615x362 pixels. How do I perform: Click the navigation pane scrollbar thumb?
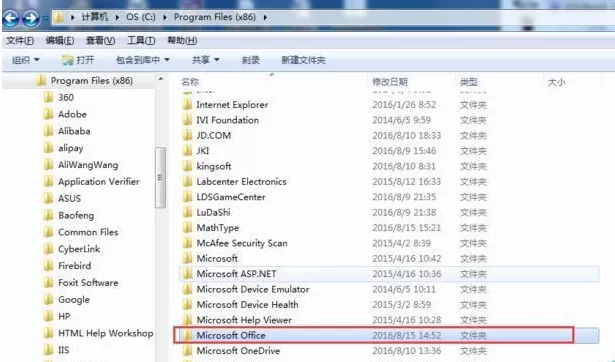[160, 178]
